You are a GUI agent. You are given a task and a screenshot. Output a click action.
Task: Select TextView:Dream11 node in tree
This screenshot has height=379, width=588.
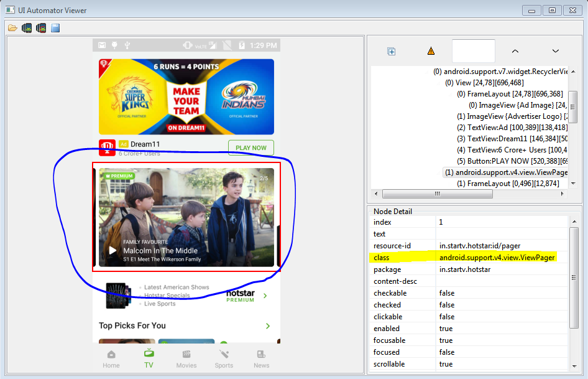point(512,139)
